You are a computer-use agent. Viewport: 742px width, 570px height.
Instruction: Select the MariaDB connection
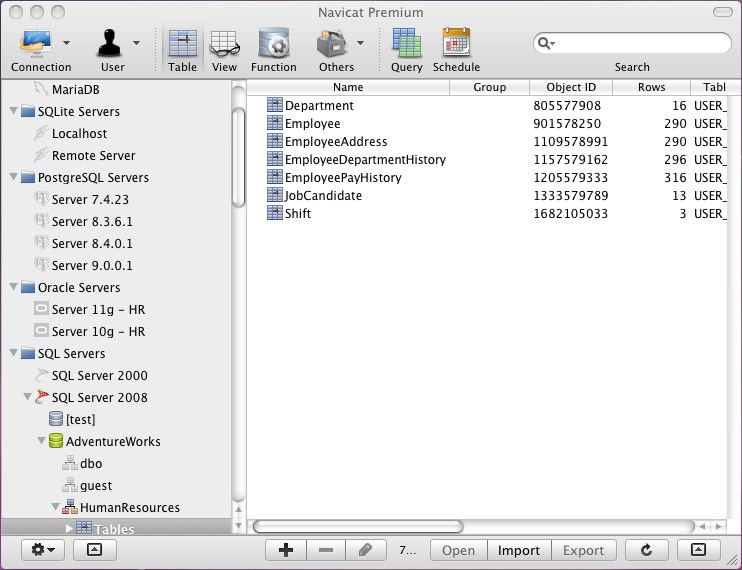pyautogui.click(x=75, y=89)
